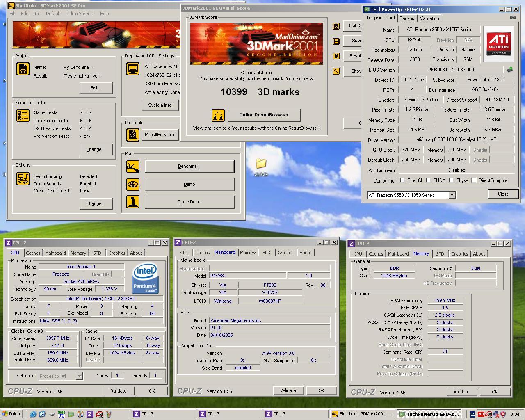Click the Selected Tests checklist icon
The image size is (525, 420).
click(x=23, y=116)
